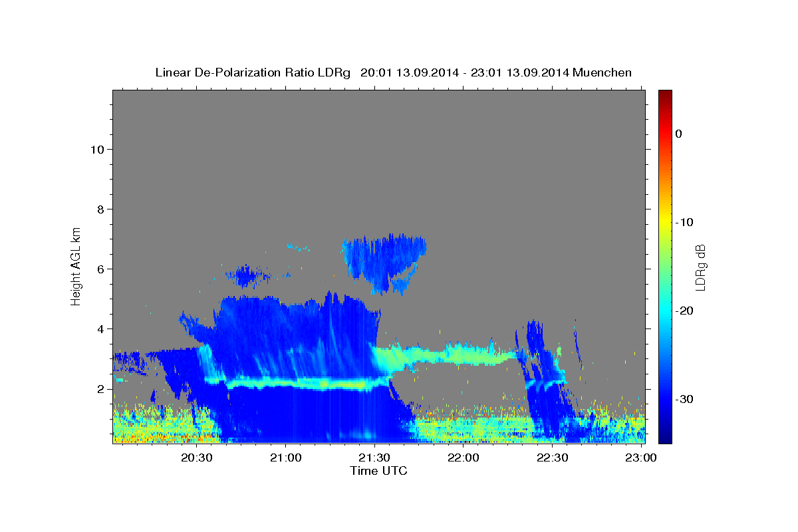
Task: Select the 20:30 time axis label
Action: [198, 458]
